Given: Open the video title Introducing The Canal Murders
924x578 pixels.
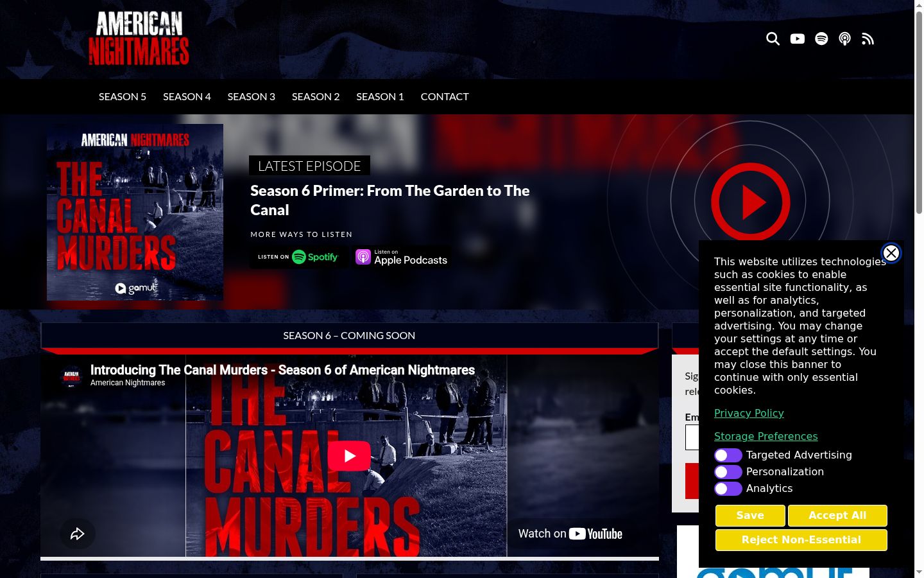Looking at the screenshot, I should click(x=282, y=370).
